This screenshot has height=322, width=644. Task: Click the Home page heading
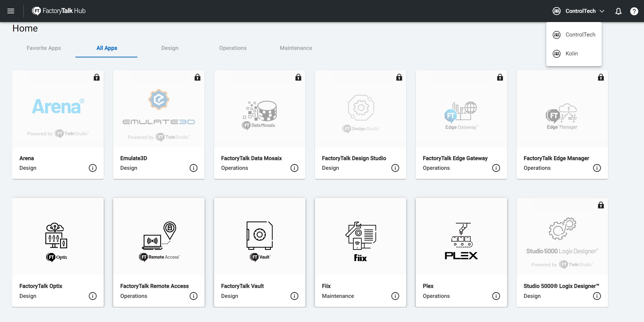(25, 28)
